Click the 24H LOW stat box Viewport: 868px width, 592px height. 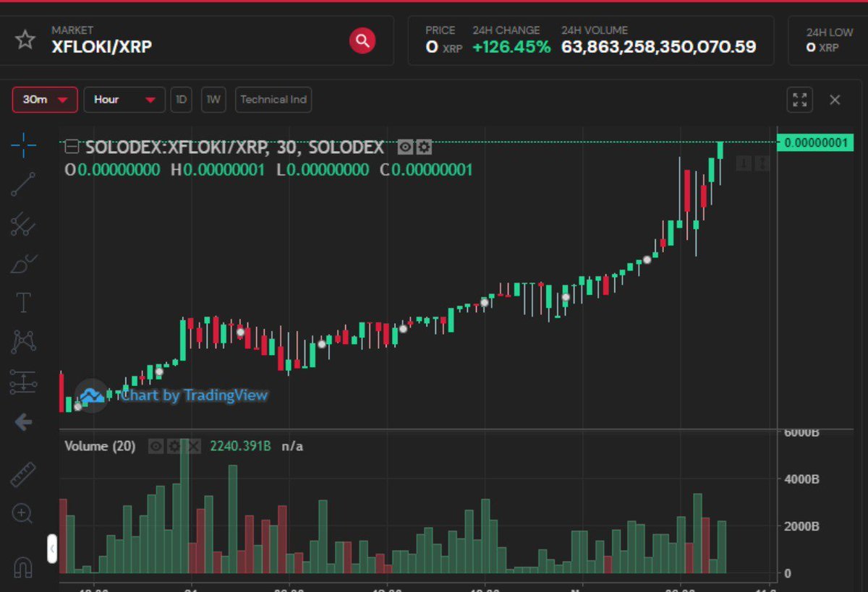point(828,40)
